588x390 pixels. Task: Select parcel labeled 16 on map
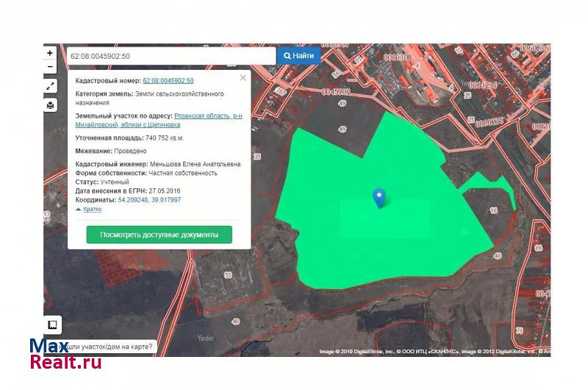click(493, 210)
